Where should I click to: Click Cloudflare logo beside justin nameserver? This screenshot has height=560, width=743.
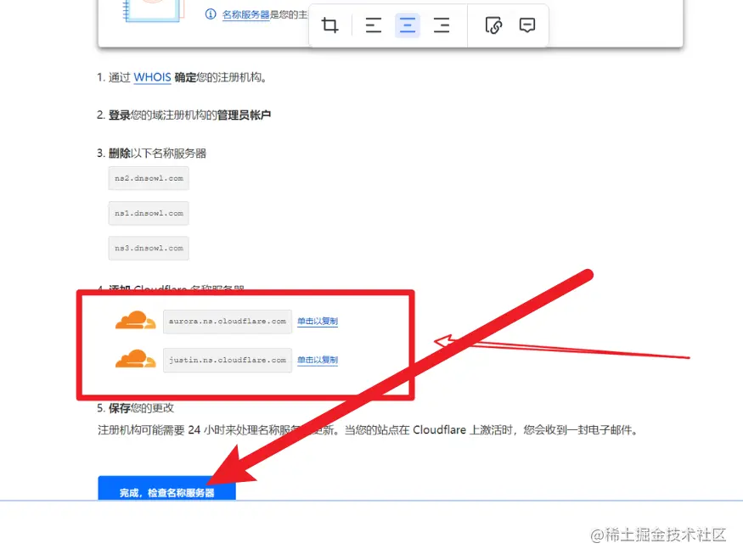tap(136, 359)
